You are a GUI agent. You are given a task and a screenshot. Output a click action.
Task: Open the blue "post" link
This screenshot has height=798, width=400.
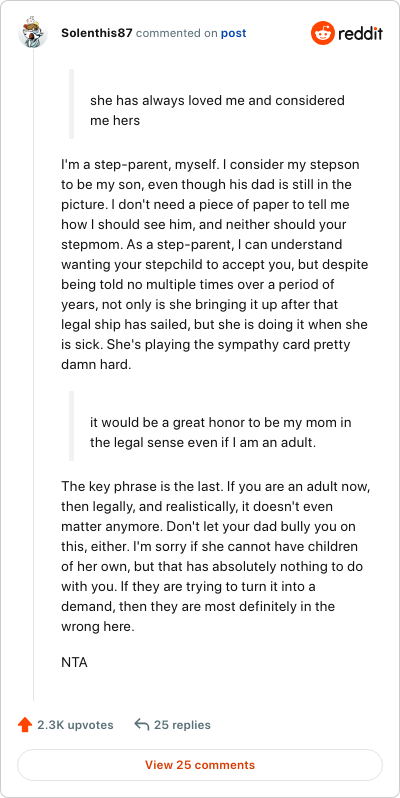(x=233, y=34)
